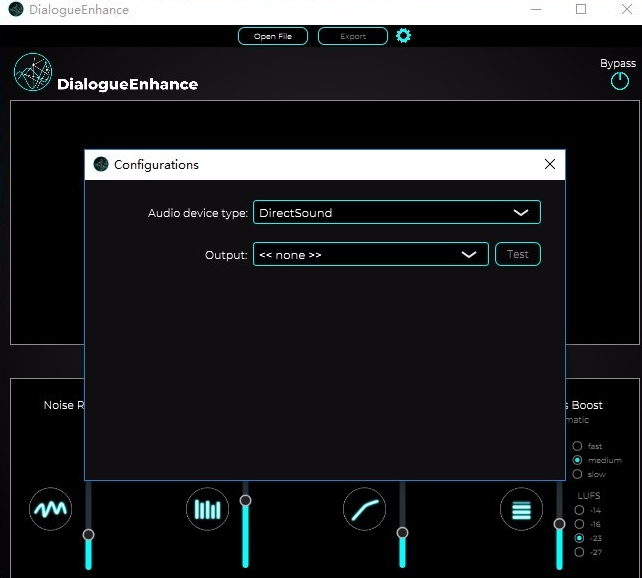Close the Configurations dialog
The image size is (642, 578).
[550, 164]
